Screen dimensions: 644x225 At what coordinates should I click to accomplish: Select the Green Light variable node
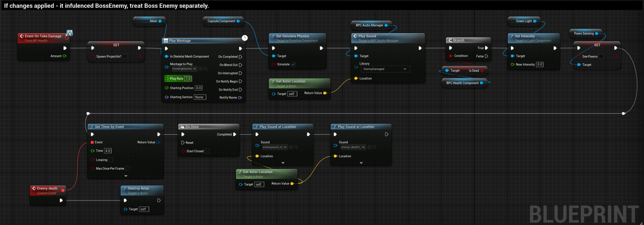click(x=524, y=21)
